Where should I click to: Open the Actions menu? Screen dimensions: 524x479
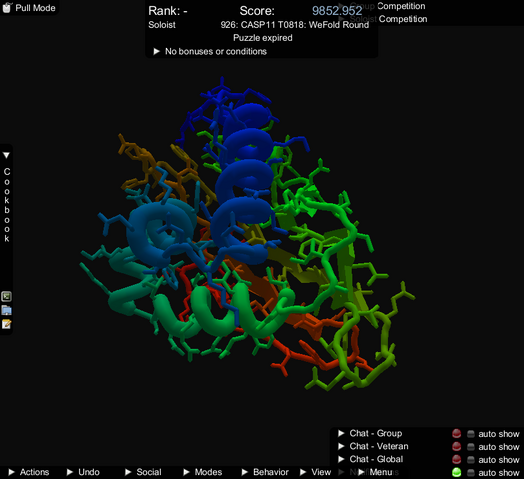point(29,472)
